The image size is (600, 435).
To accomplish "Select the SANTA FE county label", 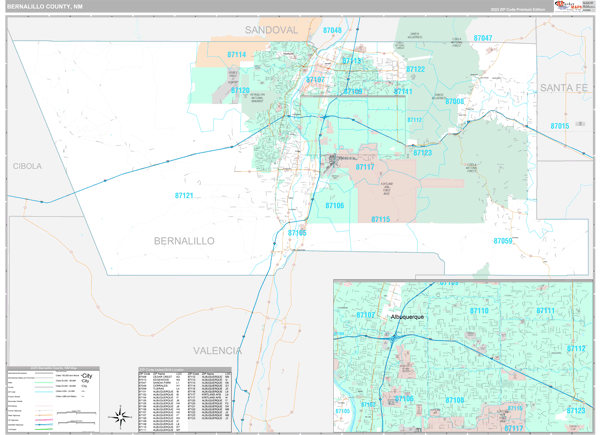I will [564, 88].
